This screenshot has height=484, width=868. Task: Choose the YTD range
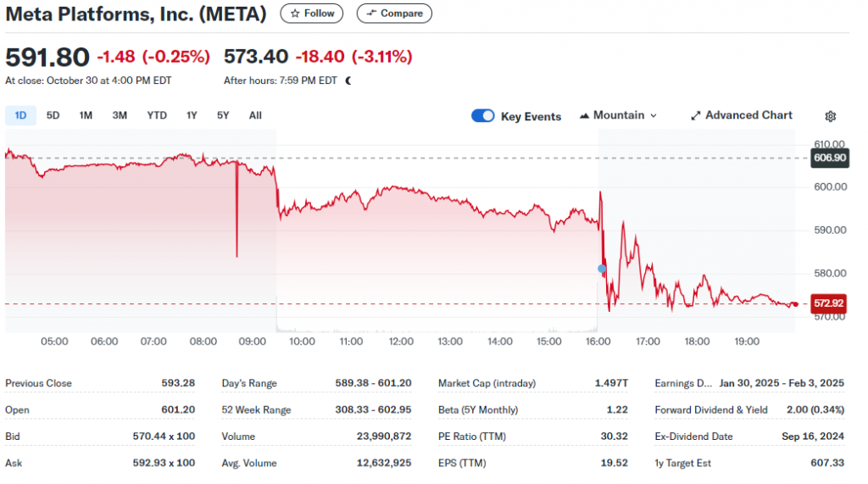coord(157,115)
